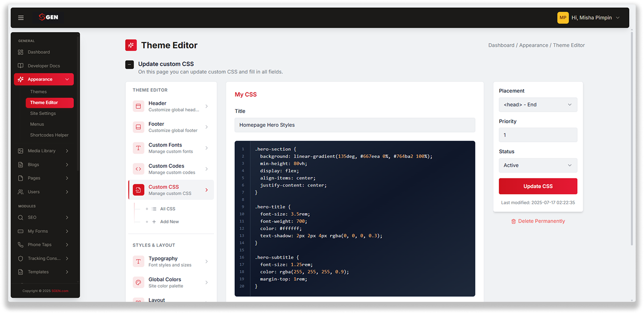The width and height of the screenshot is (644, 314).
Task: Click the Update CSS button
Action: click(x=538, y=186)
